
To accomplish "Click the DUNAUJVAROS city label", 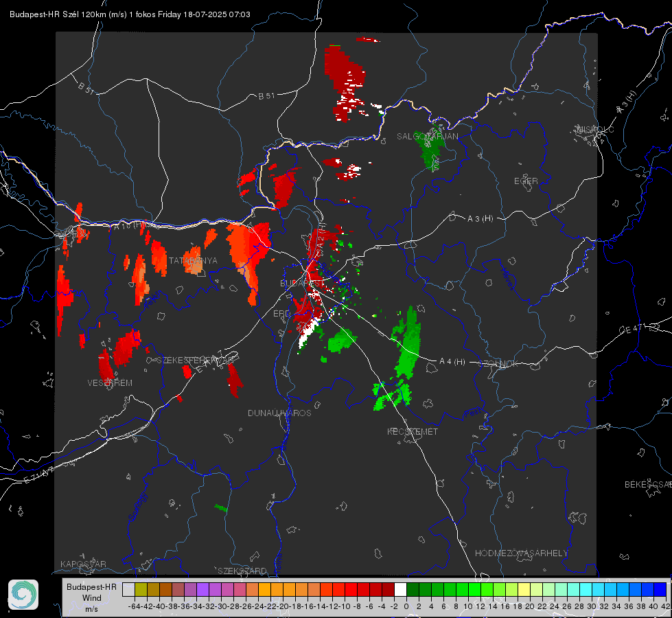I will 279,413.
